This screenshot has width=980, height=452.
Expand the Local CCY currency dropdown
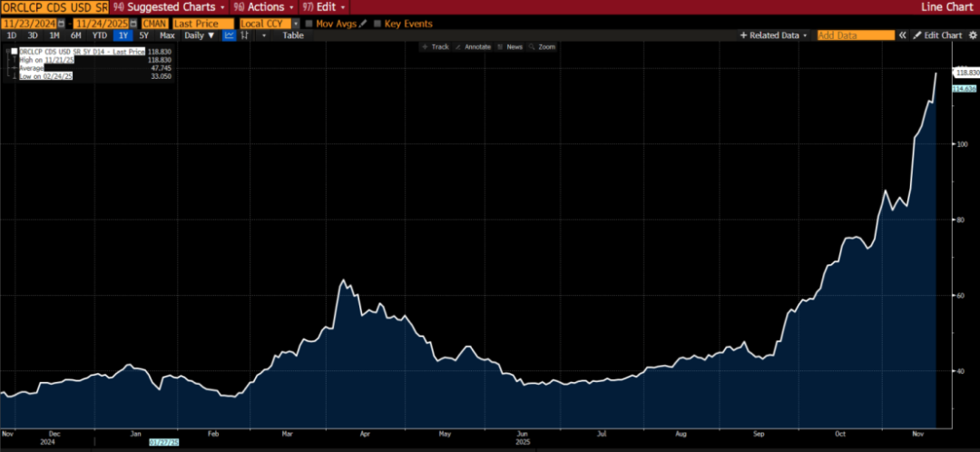coord(295,24)
